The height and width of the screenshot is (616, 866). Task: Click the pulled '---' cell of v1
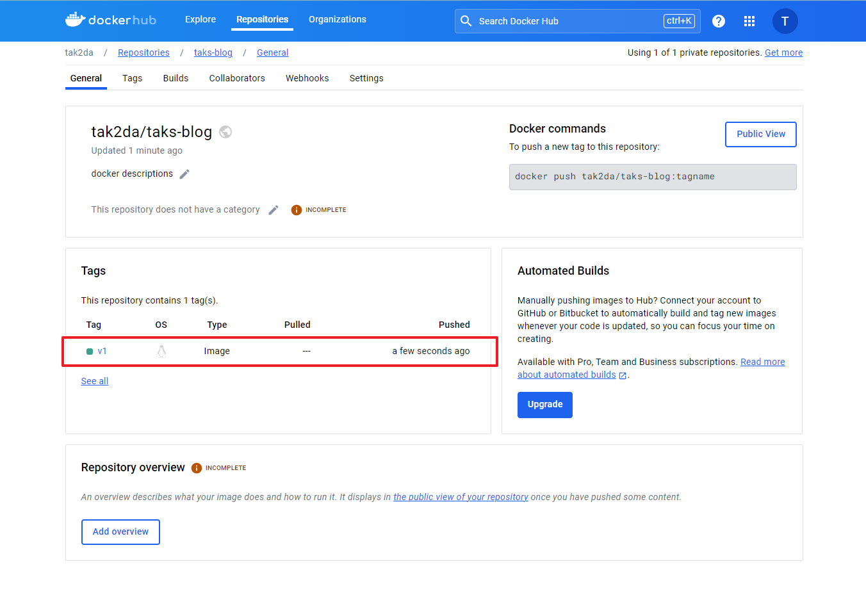point(307,351)
